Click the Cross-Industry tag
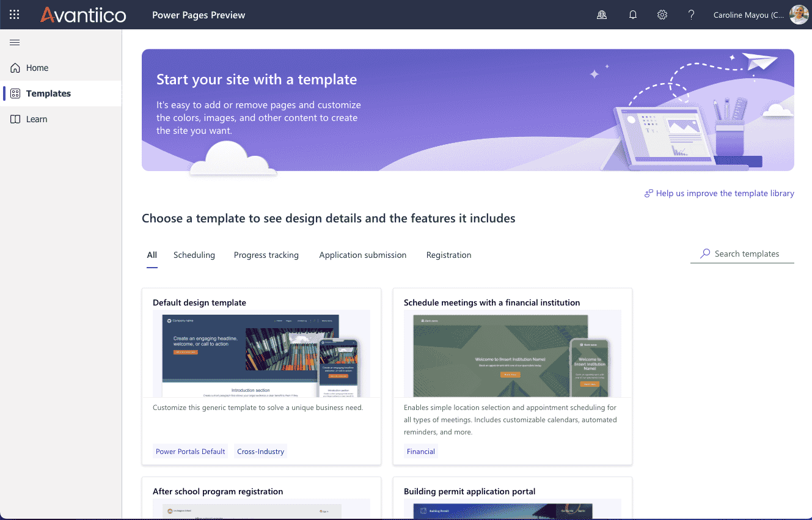812x520 pixels. [261, 452]
